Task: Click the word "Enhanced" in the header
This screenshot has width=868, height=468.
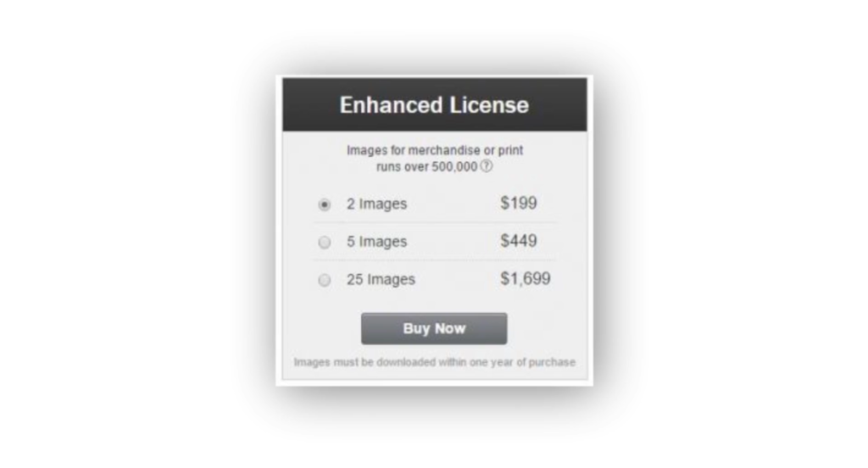Action: click(391, 105)
